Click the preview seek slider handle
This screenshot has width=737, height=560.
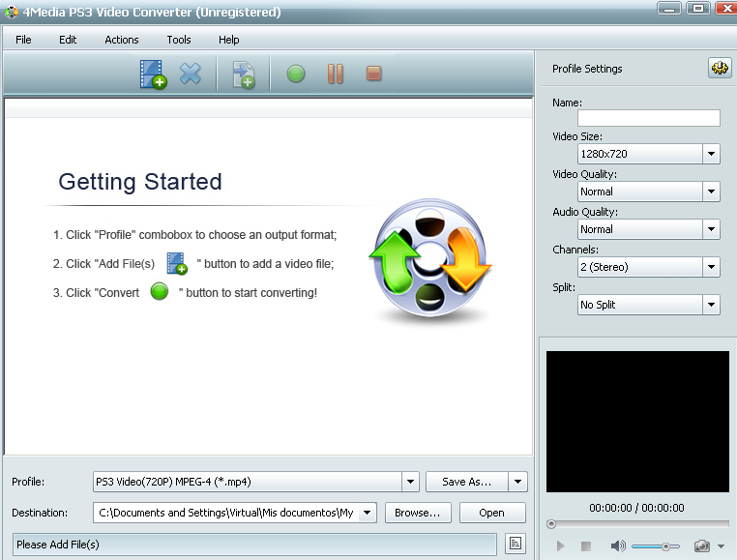point(551,524)
